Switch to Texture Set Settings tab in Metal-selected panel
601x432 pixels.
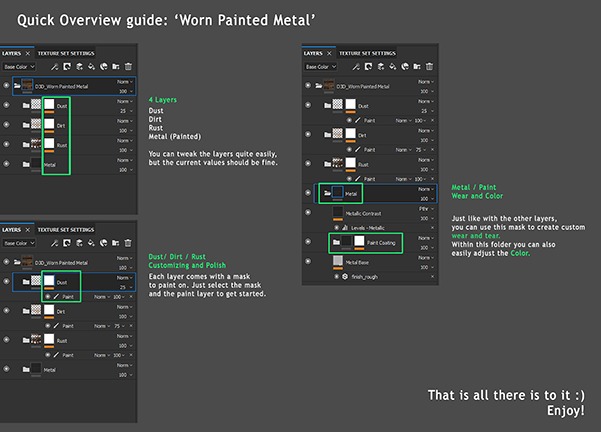click(367, 53)
